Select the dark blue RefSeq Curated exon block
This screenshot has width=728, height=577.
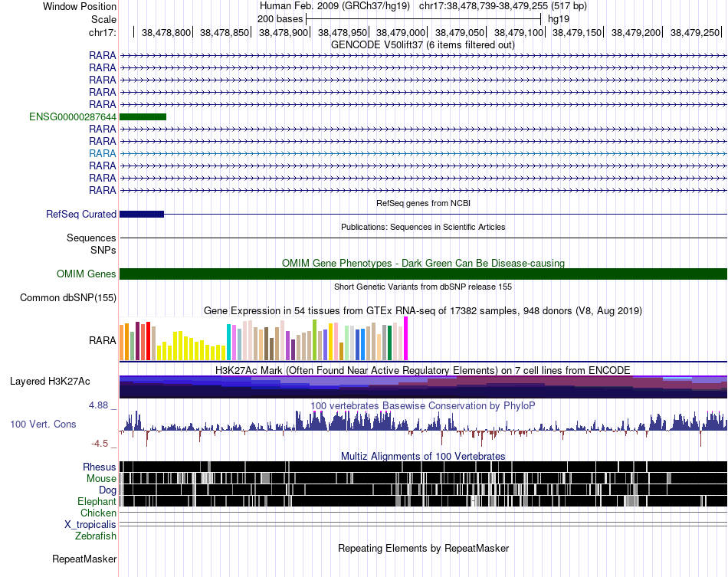point(142,214)
